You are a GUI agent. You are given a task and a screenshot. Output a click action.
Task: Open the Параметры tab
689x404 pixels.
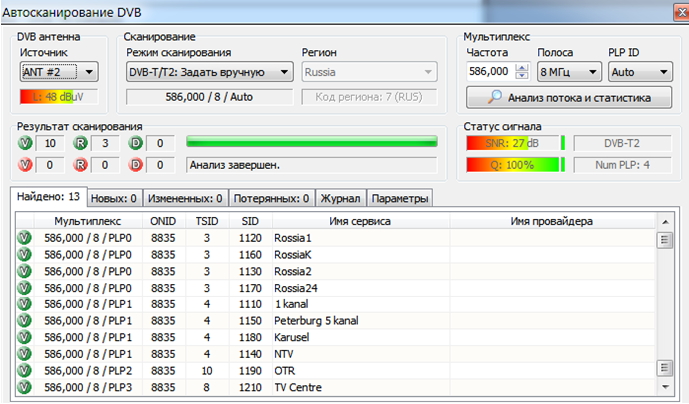400,198
